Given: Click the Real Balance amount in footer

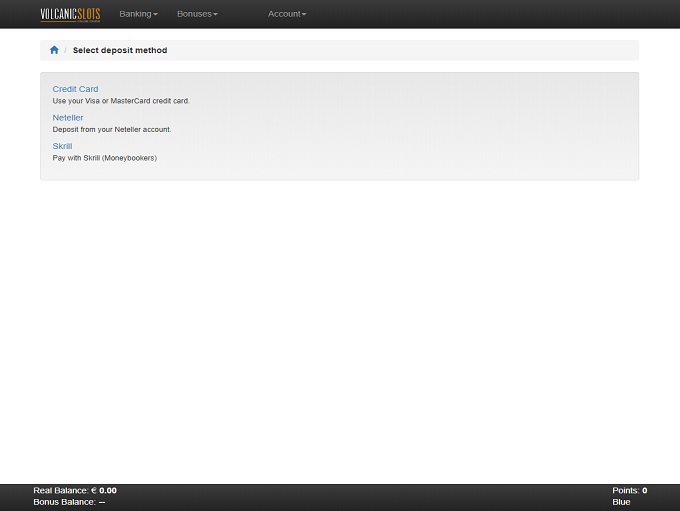Looking at the screenshot, I should tap(107, 491).
